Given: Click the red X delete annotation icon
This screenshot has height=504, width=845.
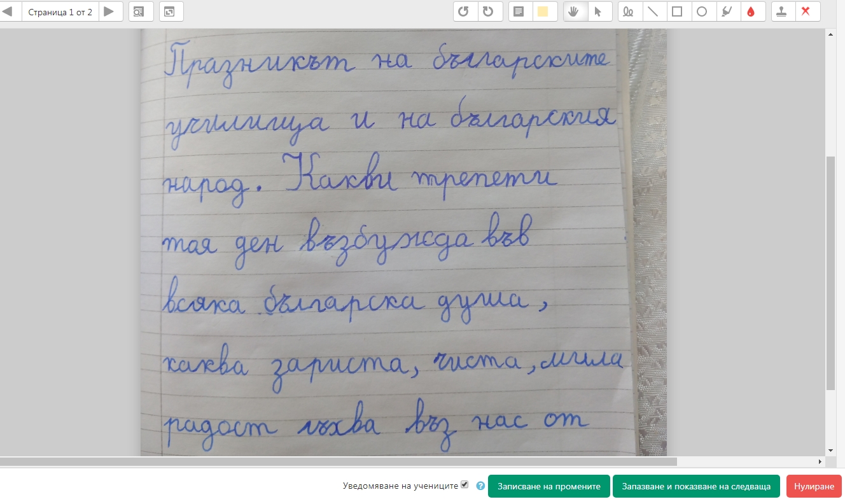Looking at the screenshot, I should pos(806,11).
